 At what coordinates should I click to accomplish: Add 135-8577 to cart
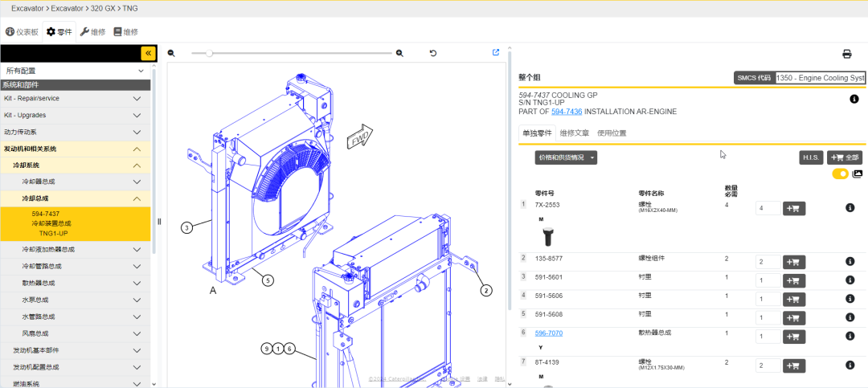(x=794, y=262)
